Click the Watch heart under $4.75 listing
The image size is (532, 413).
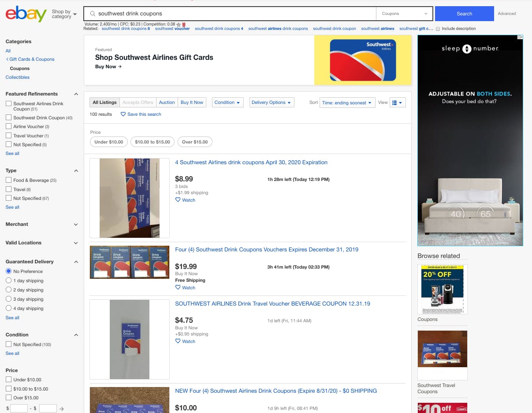[178, 341]
